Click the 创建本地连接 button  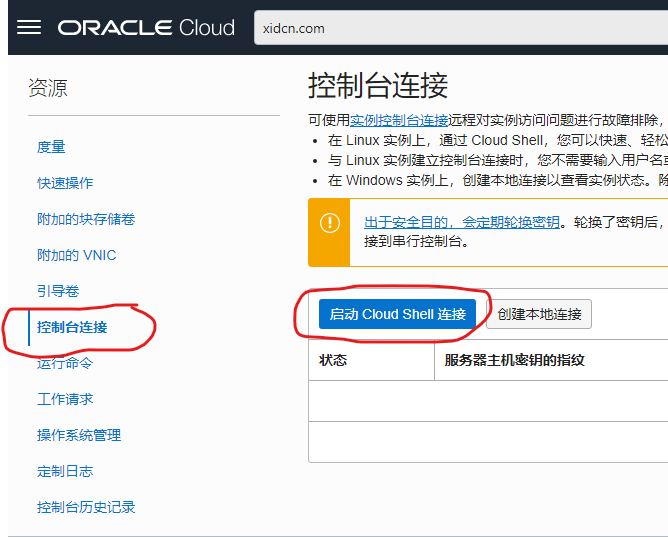coord(539,314)
